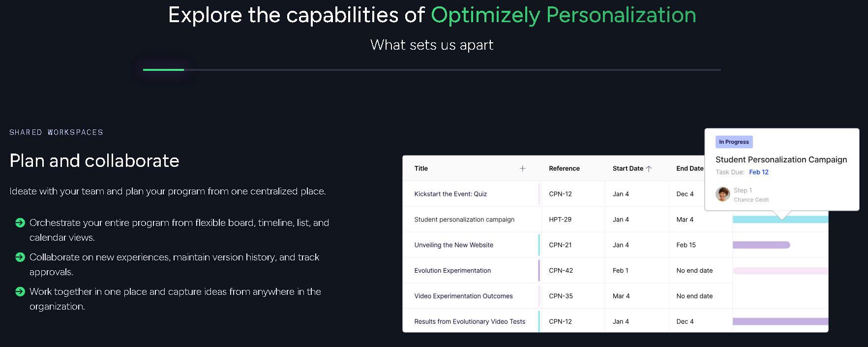
Task: Click the Title column header
Action: click(x=421, y=168)
